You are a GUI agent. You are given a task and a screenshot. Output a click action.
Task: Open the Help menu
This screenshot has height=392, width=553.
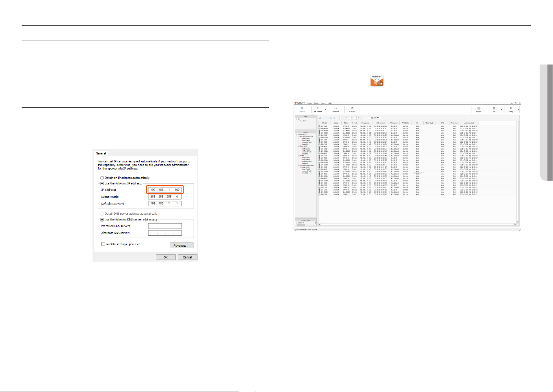330,103
